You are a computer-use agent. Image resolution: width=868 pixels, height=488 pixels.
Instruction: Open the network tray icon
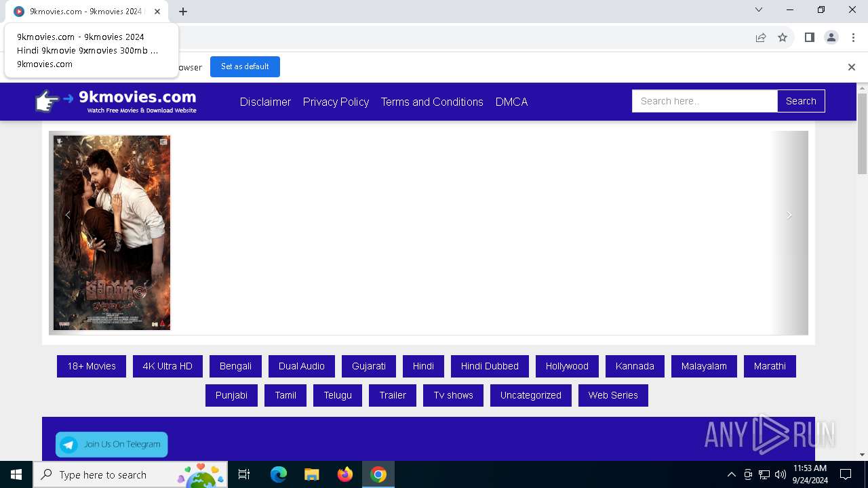764,474
